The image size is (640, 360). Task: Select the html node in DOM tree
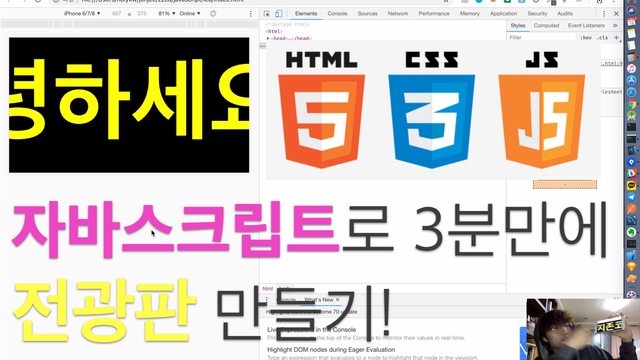pos(274,31)
